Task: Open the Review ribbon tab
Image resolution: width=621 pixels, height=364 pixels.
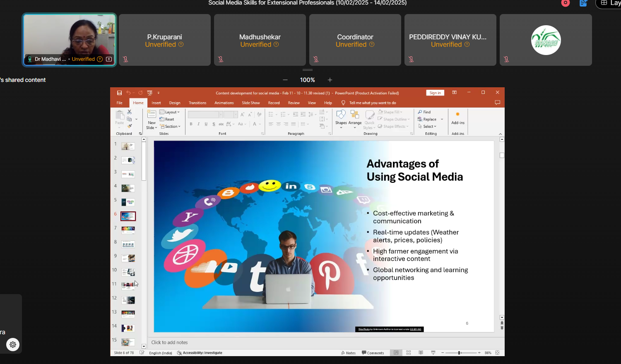Action: coord(294,103)
